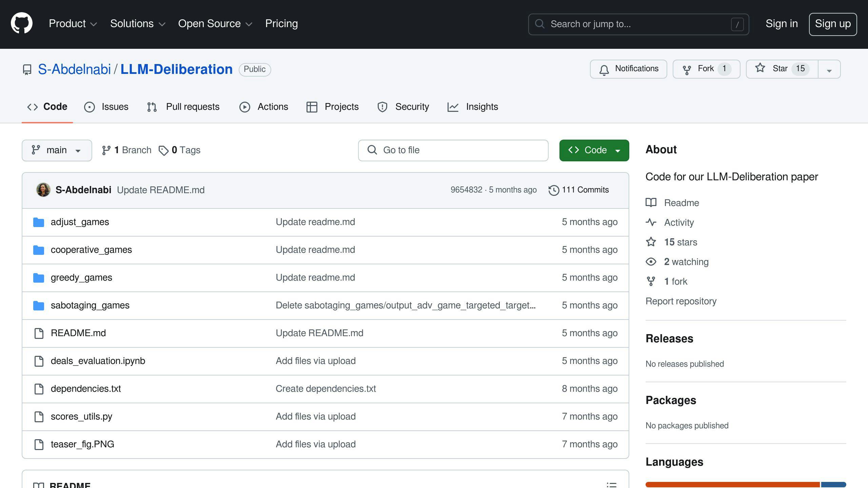Expand the Product menu
Screen dimensions: 868x488
coord(73,24)
